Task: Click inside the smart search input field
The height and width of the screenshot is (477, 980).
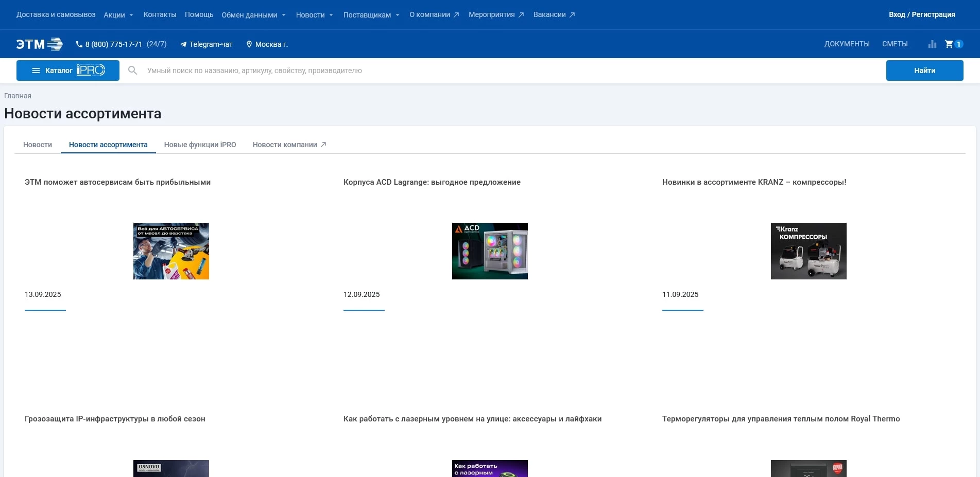Action: click(360, 70)
